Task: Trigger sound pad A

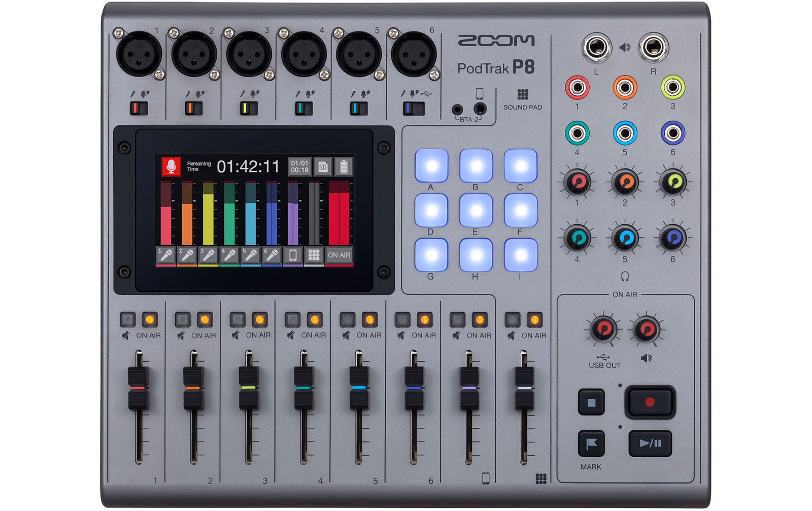Action: (431, 165)
